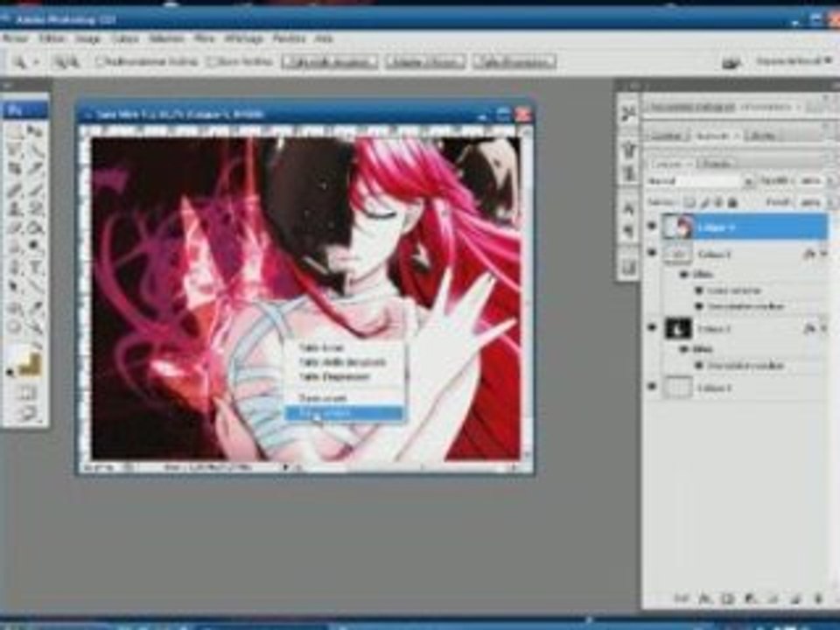Hide the Calque 3 layer
This screenshot has width=840, height=630.
click(653, 253)
